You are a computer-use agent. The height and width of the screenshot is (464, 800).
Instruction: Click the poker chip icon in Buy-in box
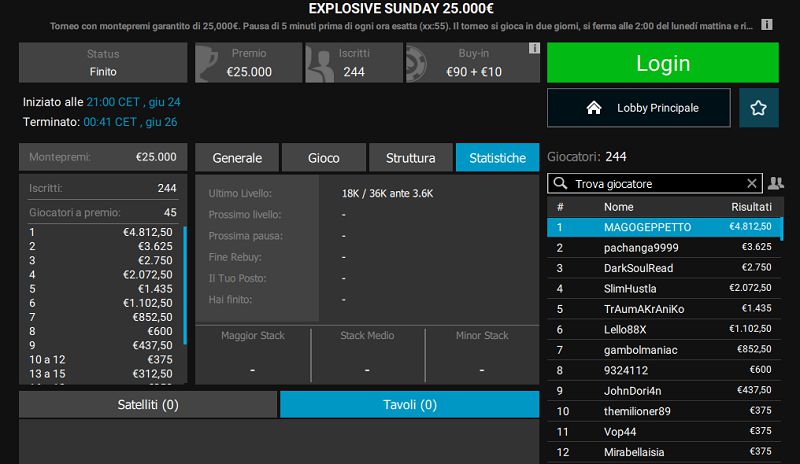coord(416,63)
